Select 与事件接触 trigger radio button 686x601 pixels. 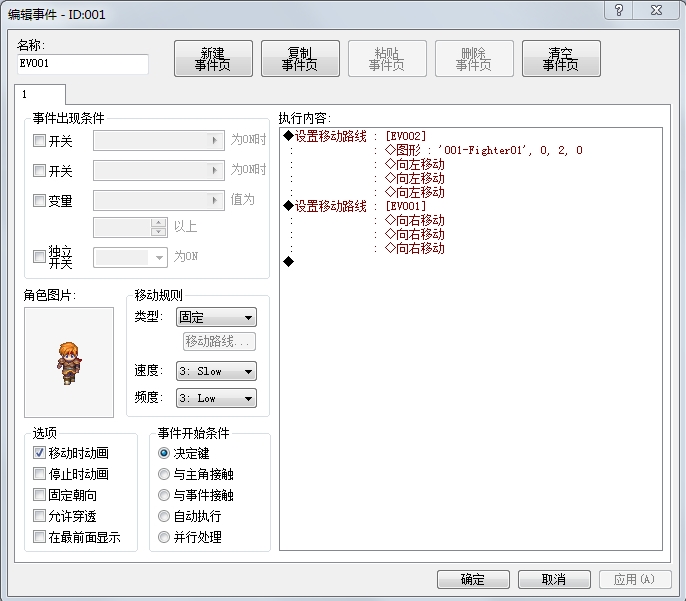tap(164, 495)
